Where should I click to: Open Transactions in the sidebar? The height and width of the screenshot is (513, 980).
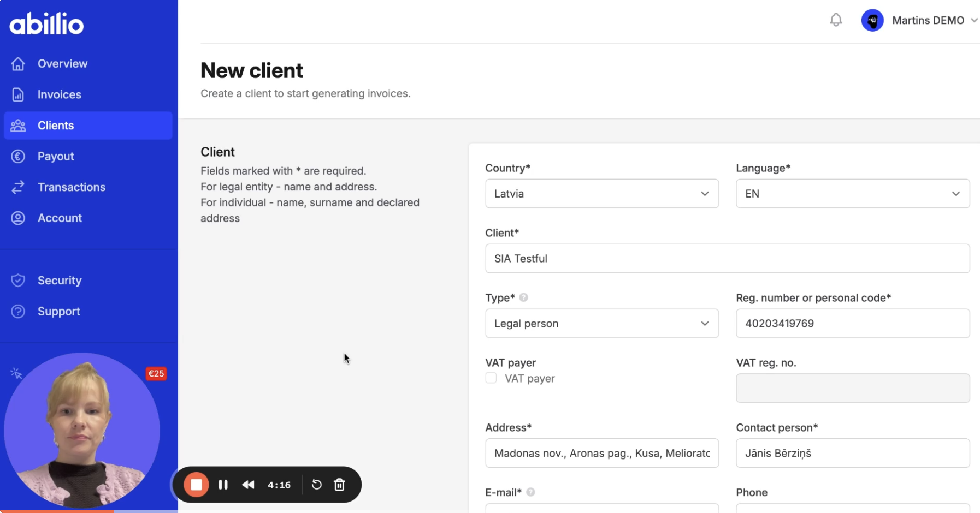coord(72,187)
